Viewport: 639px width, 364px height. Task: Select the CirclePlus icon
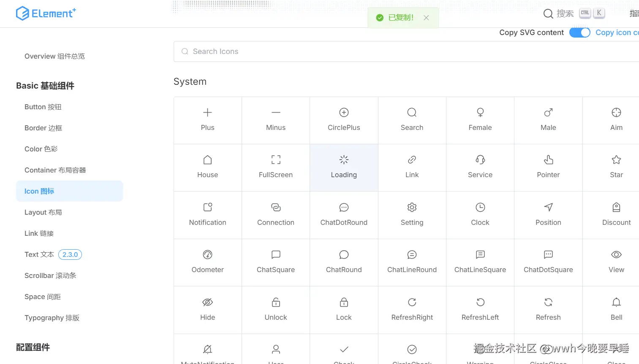click(344, 121)
